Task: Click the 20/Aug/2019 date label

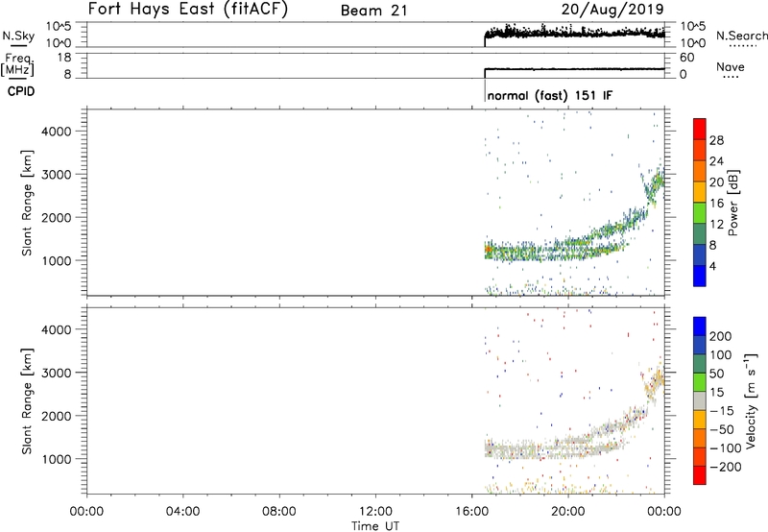Action: click(612, 9)
